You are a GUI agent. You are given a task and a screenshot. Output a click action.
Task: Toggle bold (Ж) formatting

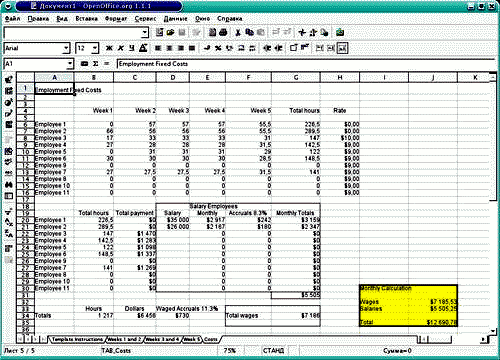109,48
